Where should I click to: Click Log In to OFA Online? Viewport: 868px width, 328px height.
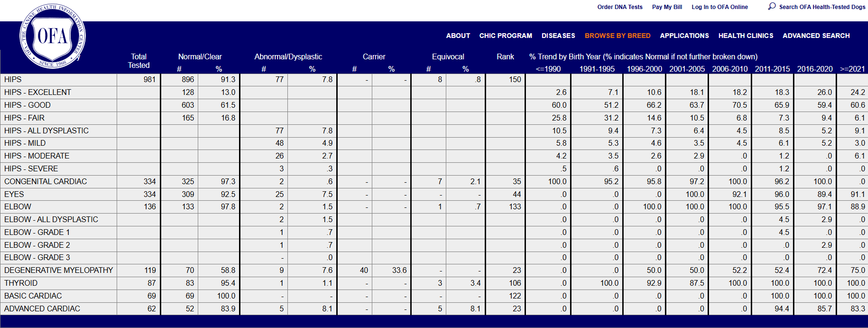(720, 7)
